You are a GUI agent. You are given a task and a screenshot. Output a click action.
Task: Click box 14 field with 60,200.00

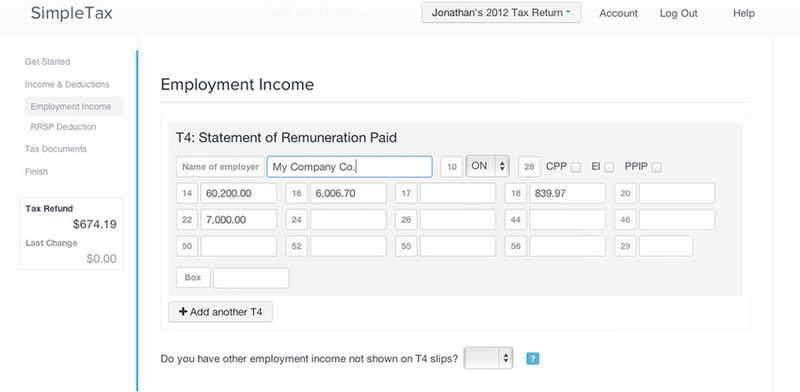[x=239, y=193]
